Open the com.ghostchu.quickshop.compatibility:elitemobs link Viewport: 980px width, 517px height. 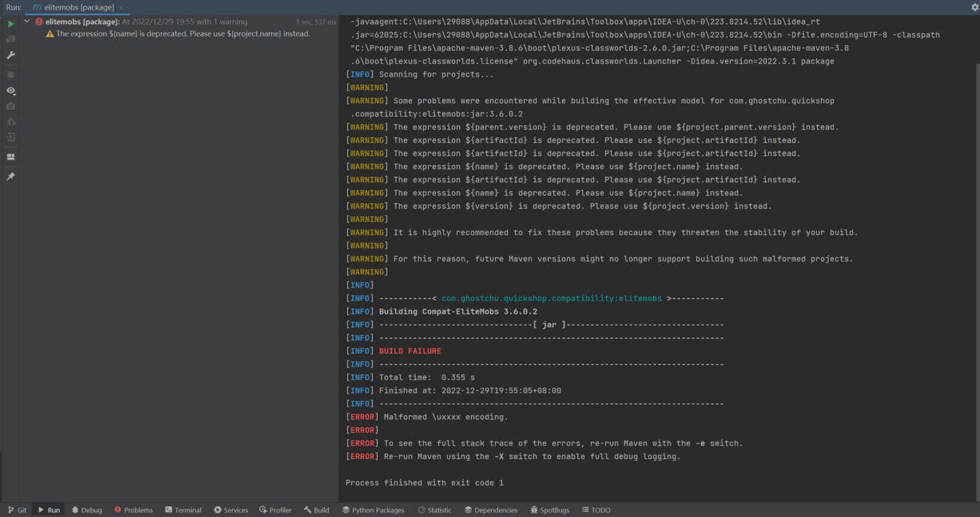click(551, 298)
